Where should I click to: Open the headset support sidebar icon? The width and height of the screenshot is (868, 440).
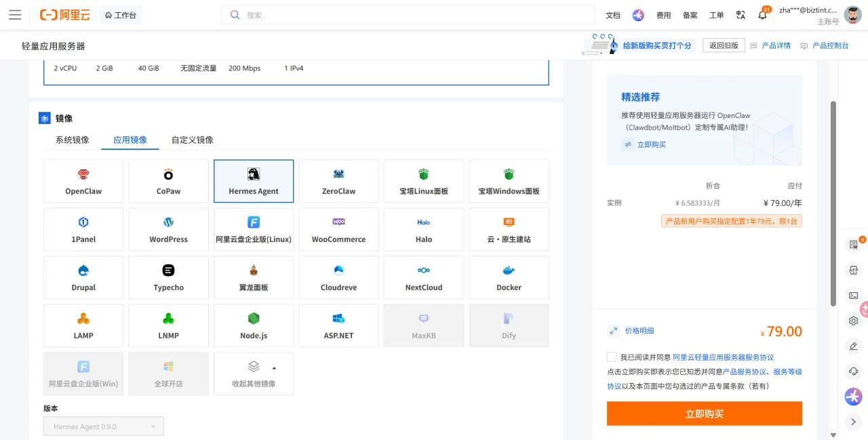pyautogui.click(x=853, y=371)
